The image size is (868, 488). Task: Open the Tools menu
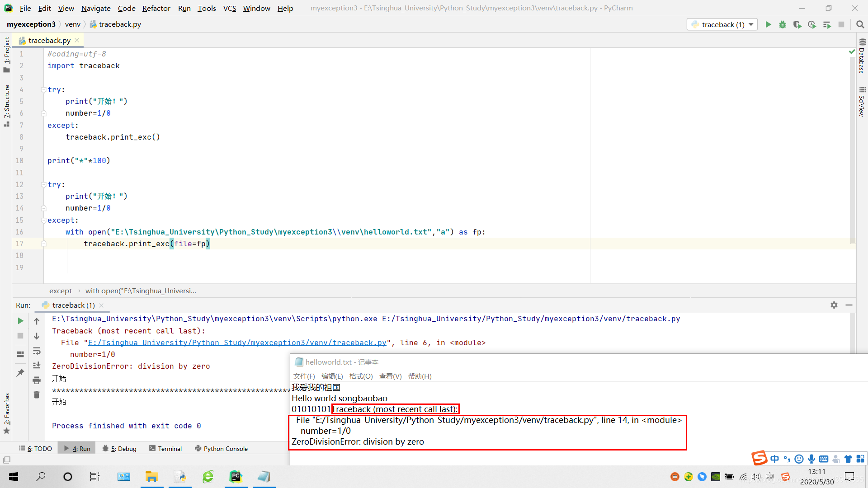(x=207, y=8)
